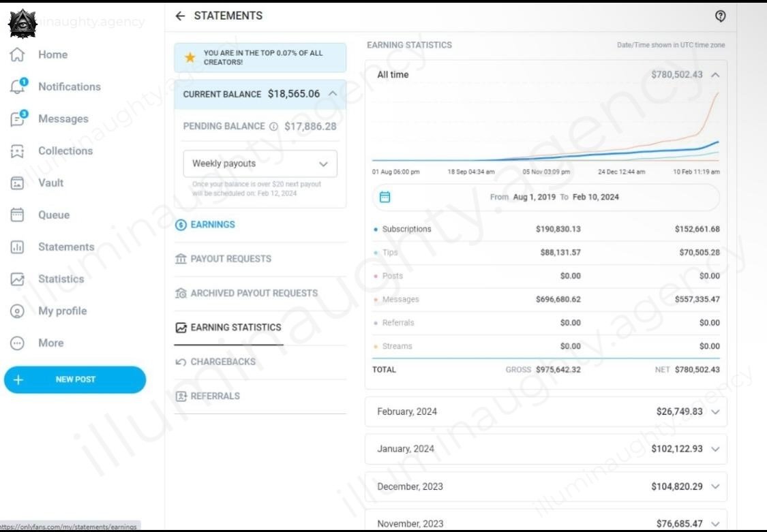Image resolution: width=767 pixels, height=532 pixels.
Task: Click the Payout Requests bank icon
Action: pyautogui.click(x=181, y=259)
